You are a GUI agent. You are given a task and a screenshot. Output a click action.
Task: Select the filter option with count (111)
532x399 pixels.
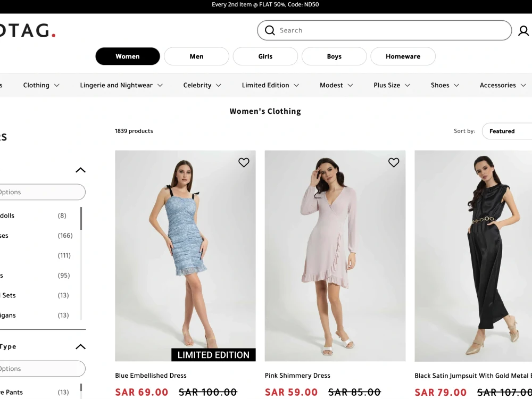tap(36, 255)
